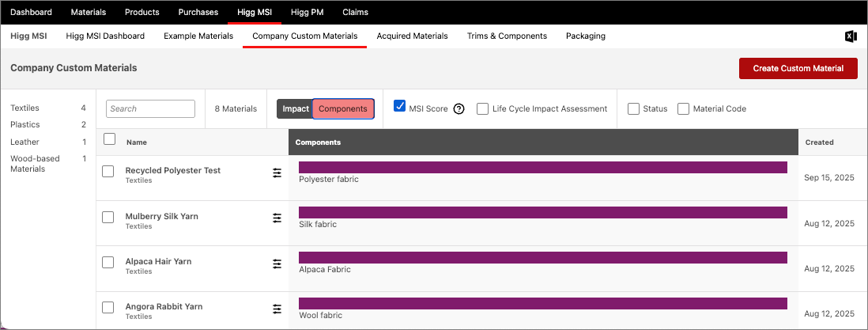Click the 'Sep 15, 2025' created date
This screenshot has height=330, width=868.
(829, 178)
